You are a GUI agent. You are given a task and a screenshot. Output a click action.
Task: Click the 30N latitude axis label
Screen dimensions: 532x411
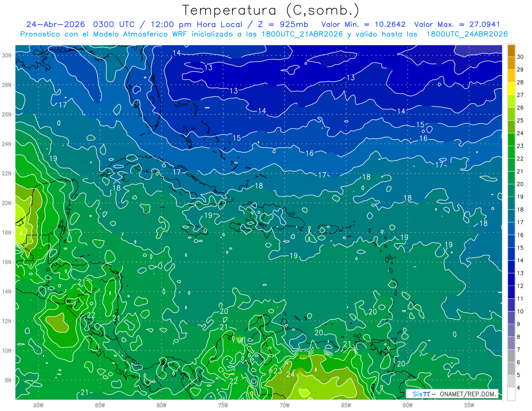coord(7,55)
